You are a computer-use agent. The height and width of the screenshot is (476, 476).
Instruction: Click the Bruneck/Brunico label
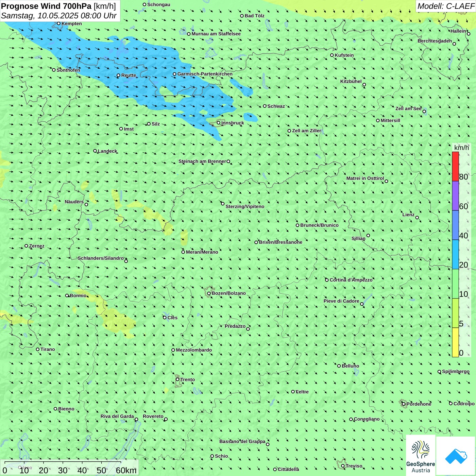(x=319, y=225)
